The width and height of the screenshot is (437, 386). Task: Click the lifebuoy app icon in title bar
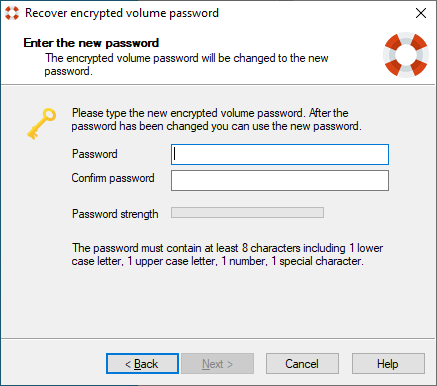(12, 13)
